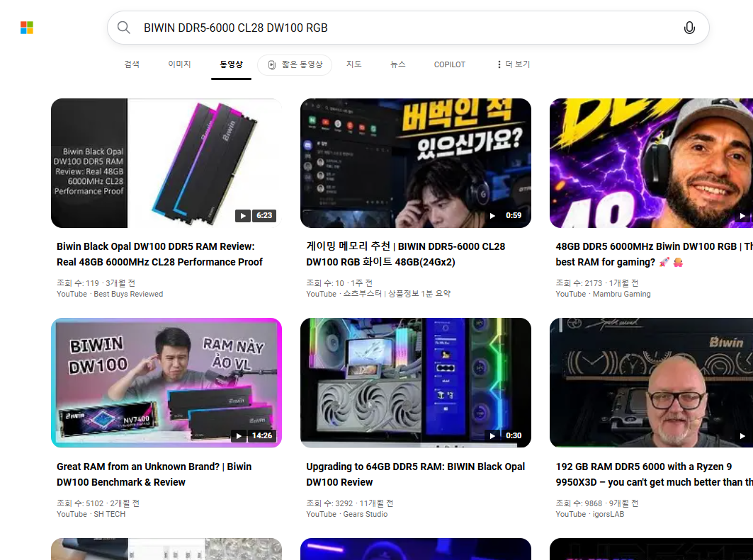
Task: Click the magnifier search icon
Action: tap(124, 28)
